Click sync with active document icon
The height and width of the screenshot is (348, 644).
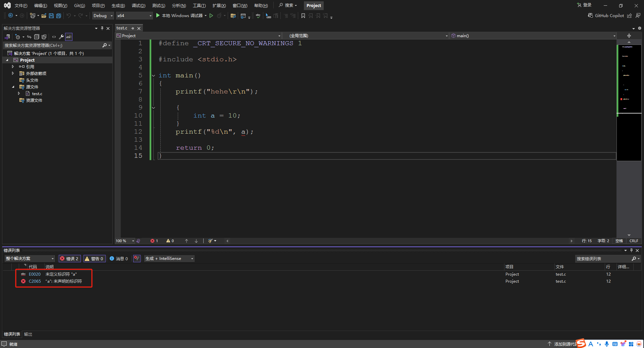29,37
